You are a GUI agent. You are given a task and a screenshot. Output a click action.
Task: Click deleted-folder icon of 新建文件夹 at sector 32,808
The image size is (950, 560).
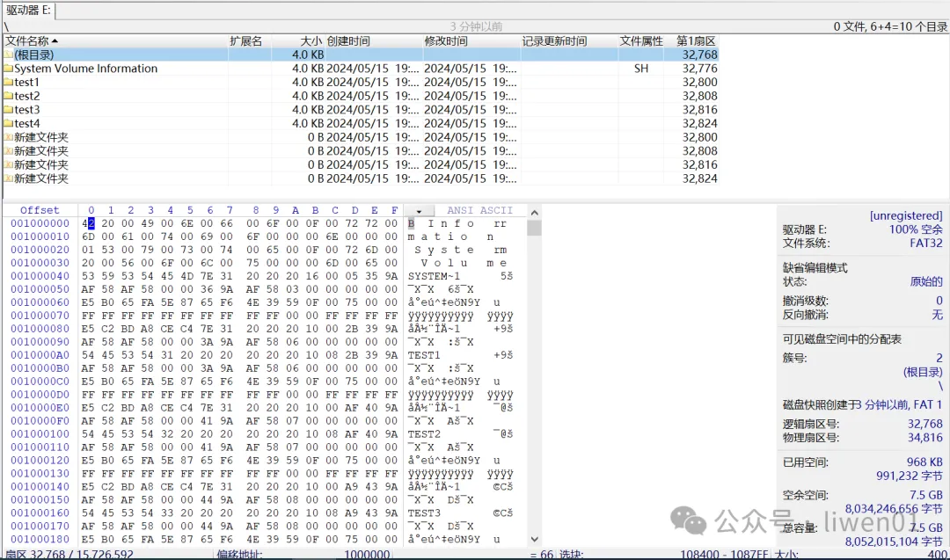(9, 150)
